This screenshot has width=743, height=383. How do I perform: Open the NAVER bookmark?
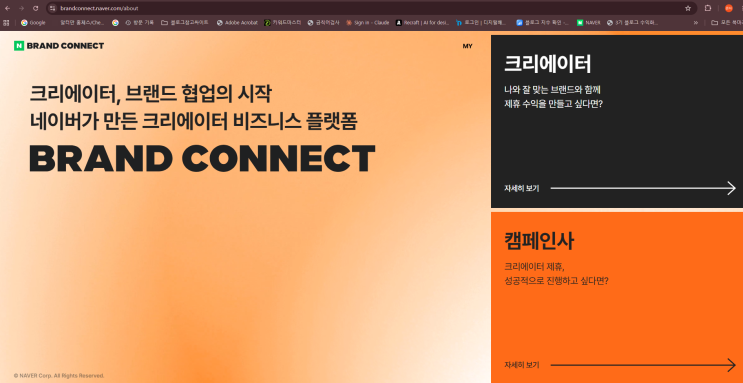click(589, 22)
